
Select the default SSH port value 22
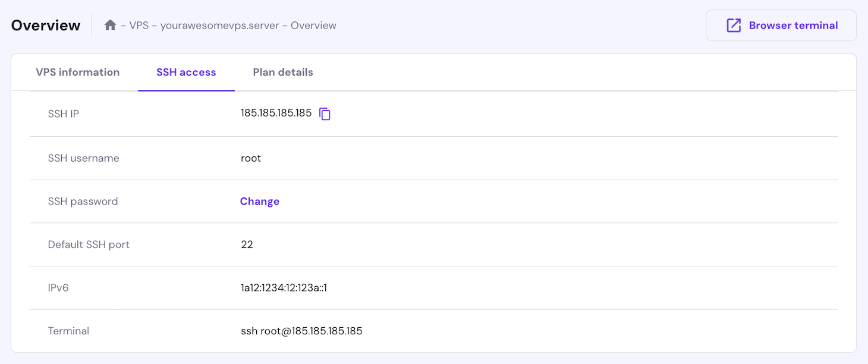pyautogui.click(x=247, y=244)
